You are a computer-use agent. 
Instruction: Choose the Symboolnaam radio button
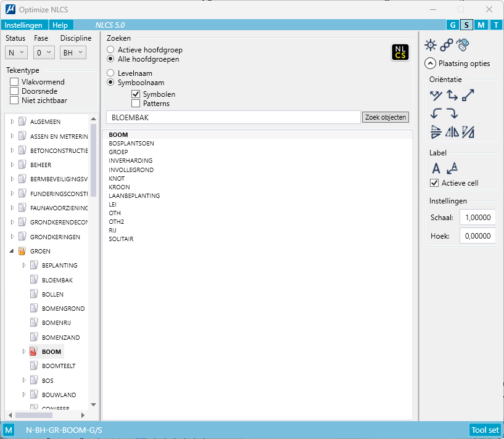pos(110,82)
